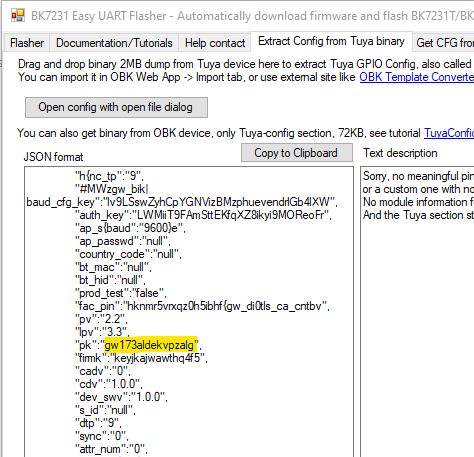This screenshot has width=474, height=457.
Task: Open the OBK Template Converter link
Action: click(x=416, y=77)
